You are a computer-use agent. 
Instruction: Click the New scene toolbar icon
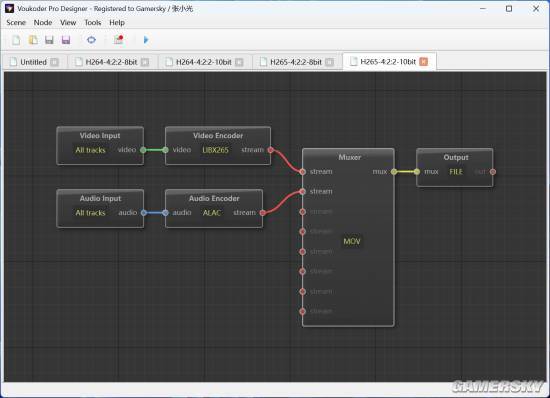click(16, 40)
